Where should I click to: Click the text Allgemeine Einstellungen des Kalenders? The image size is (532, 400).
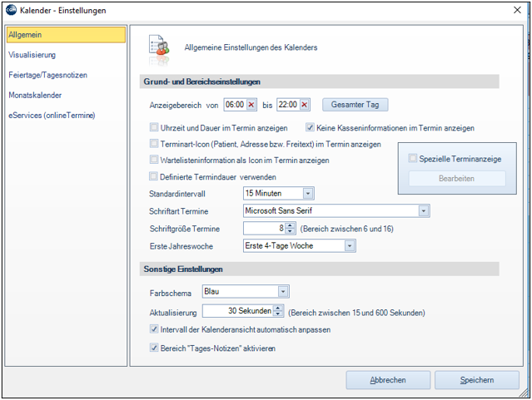point(251,47)
